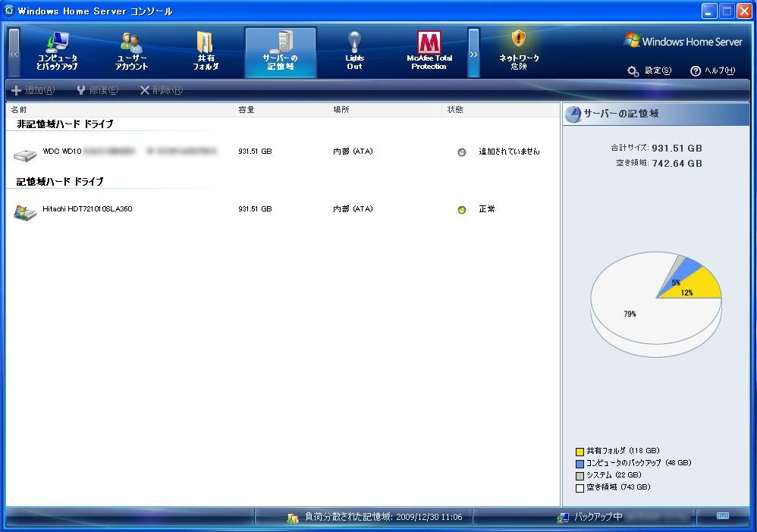The image size is (757, 532).
Task: Open the Lights Out tab
Action: [x=354, y=52]
